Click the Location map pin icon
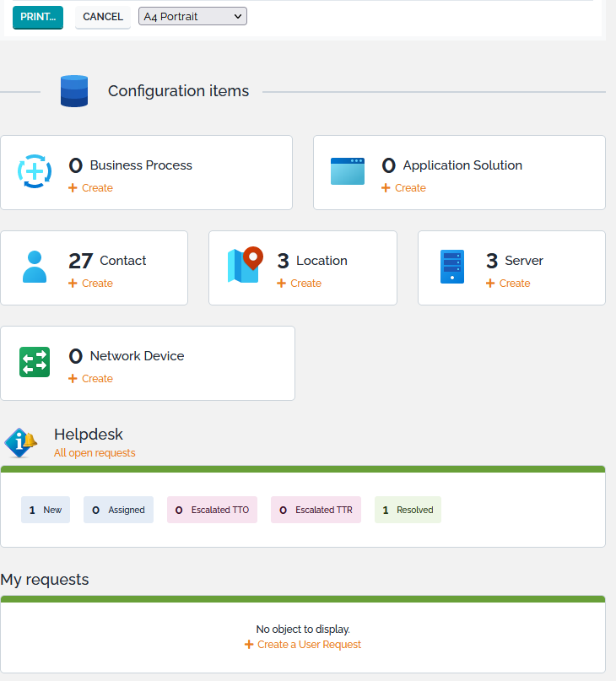The image size is (616, 681). [245, 266]
